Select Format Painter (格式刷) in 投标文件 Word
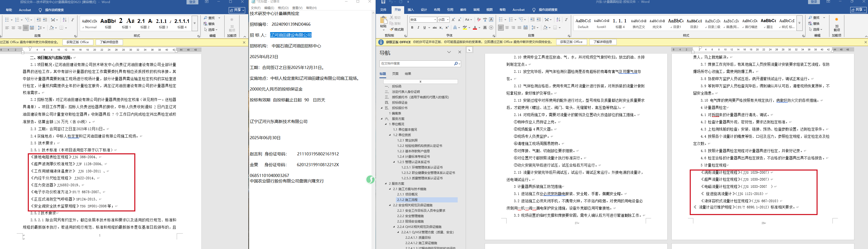868x249 pixels. coord(397,29)
